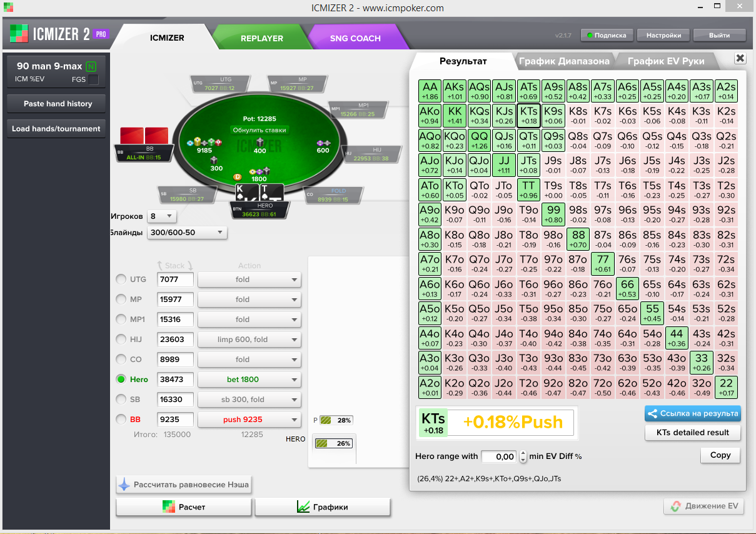
Task: Select the JJ hand cell
Action: [x=504, y=165]
